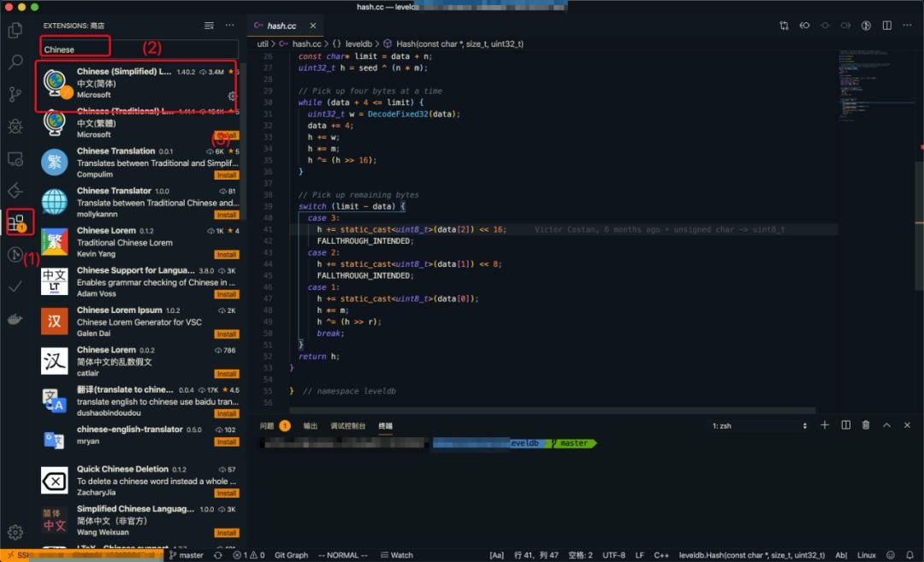This screenshot has height=562, width=924.
Task: Open the Remote Explorer view
Action: pyautogui.click(x=15, y=158)
